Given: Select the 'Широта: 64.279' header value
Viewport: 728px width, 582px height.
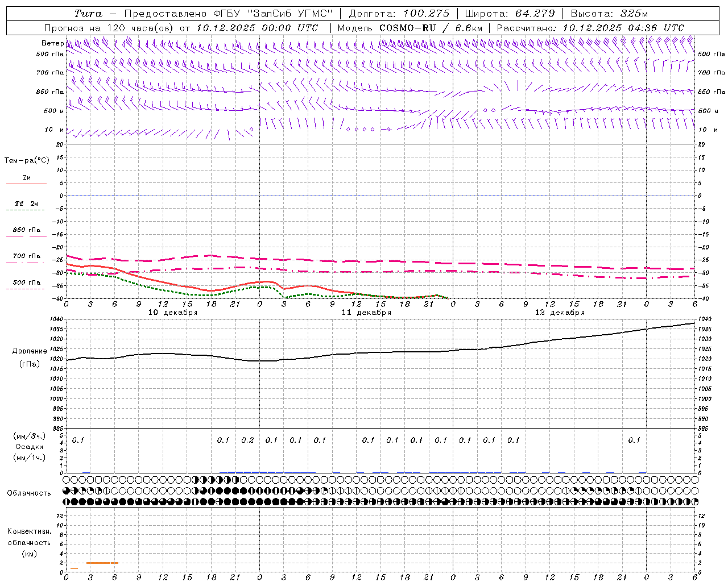Looking at the screenshot, I should [x=510, y=14].
